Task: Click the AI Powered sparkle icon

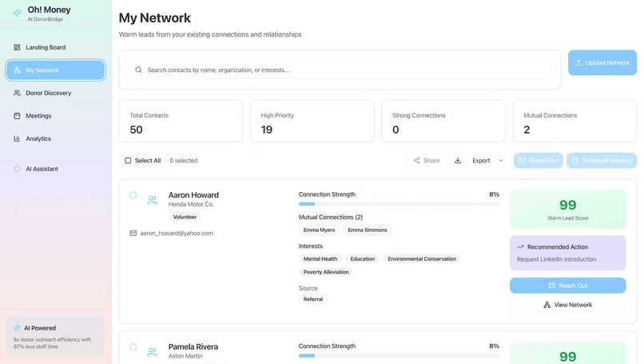Action: click(x=17, y=328)
